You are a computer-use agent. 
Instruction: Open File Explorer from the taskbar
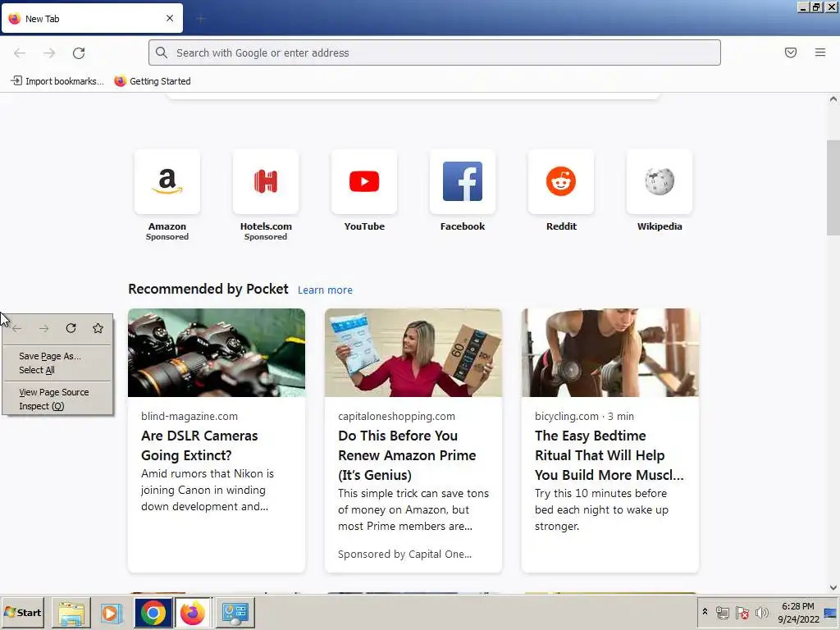click(71, 612)
